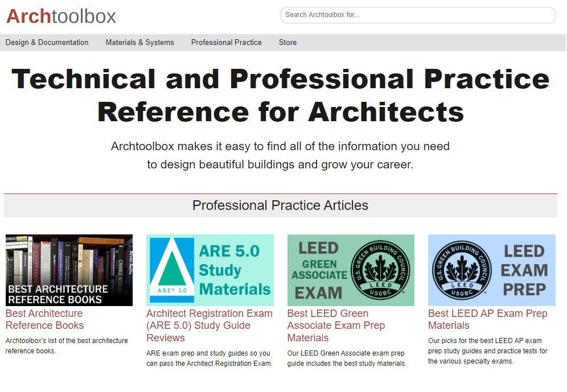The image size is (567, 392).
Task: Open the LEED Exam Prep thumbnail
Action: tap(492, 270)
